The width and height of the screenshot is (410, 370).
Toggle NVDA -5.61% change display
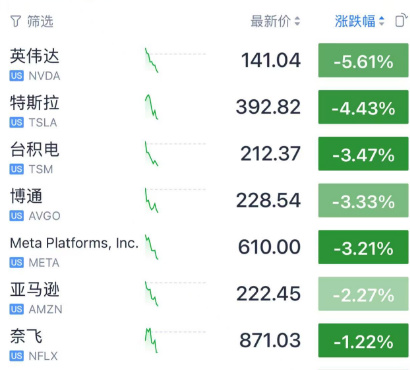pos(363,60)
